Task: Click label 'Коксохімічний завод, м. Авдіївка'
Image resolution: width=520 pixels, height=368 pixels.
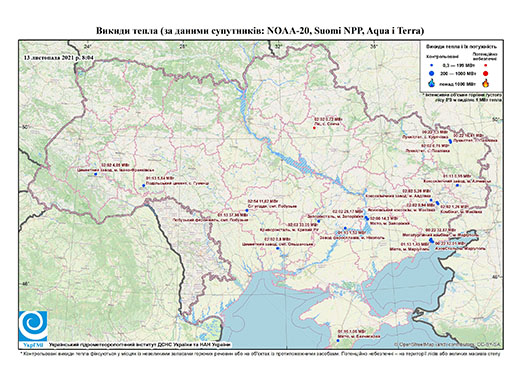Action: tap(398, 196)
